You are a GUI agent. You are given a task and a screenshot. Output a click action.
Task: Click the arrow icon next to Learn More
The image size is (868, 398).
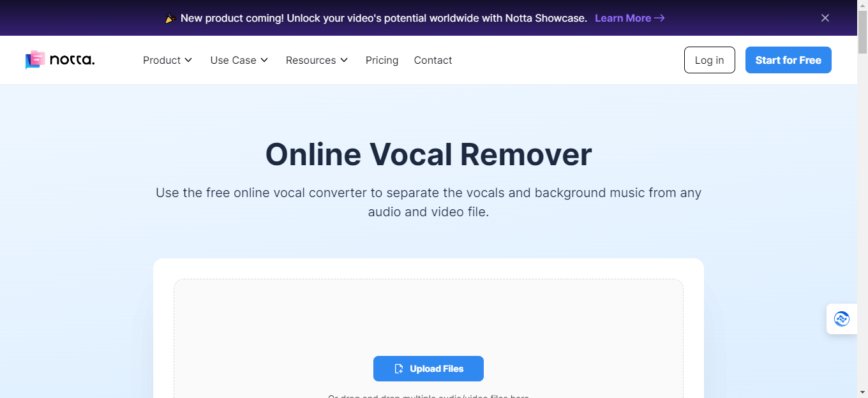coord(659,18)
